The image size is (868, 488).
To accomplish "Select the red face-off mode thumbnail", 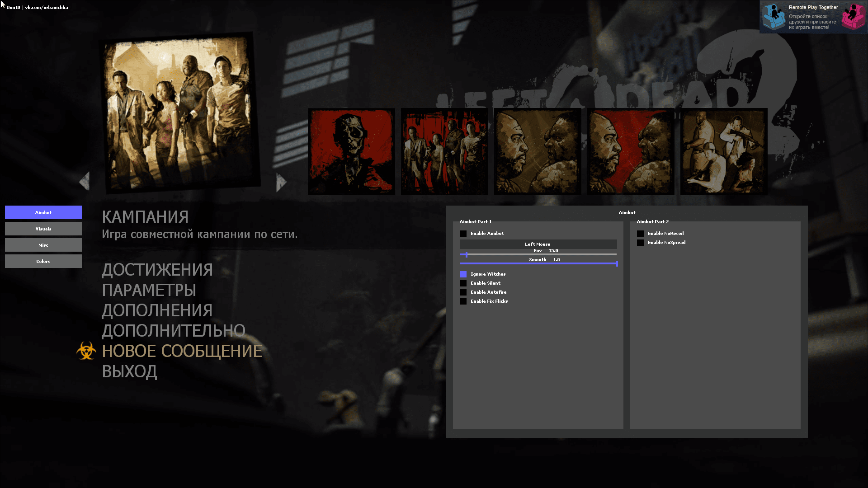I will [x=631, y=152].
